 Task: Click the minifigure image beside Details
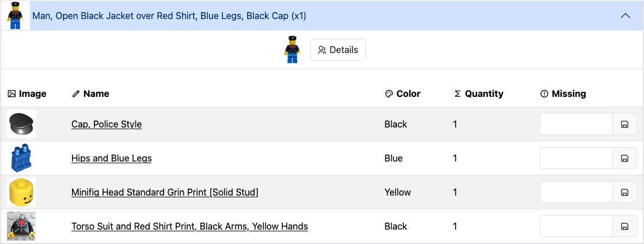292,50
